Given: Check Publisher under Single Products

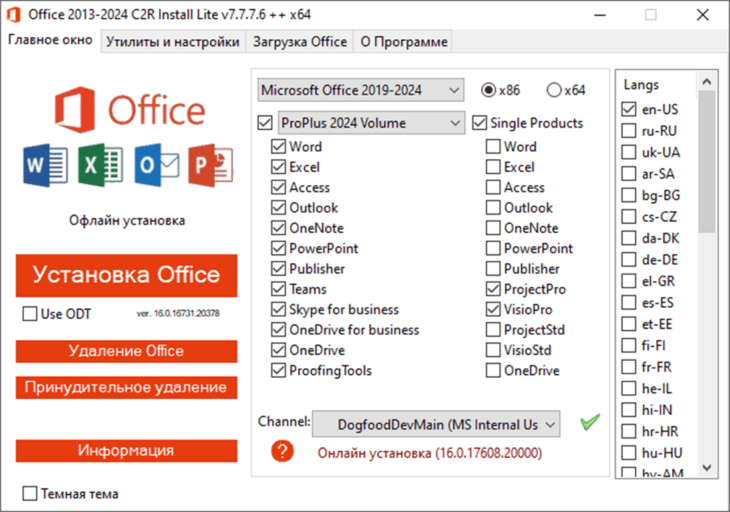Looking at the screenshot, I should coord(493,269).
